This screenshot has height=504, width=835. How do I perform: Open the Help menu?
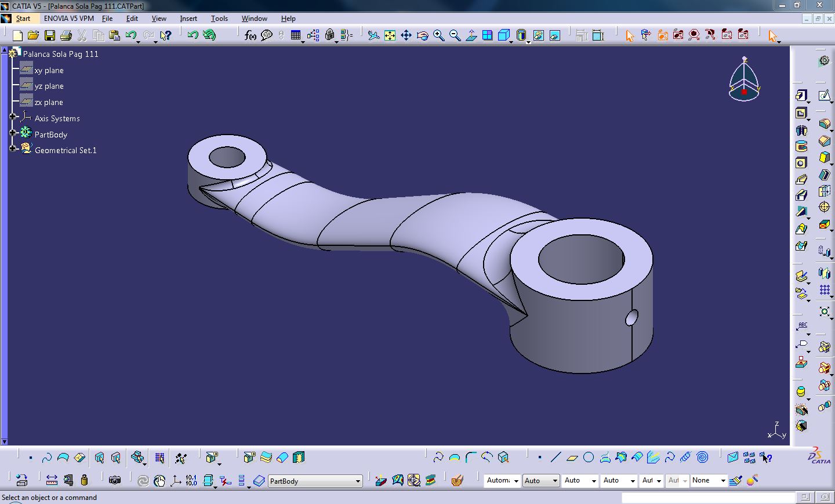tap(288, 19)
